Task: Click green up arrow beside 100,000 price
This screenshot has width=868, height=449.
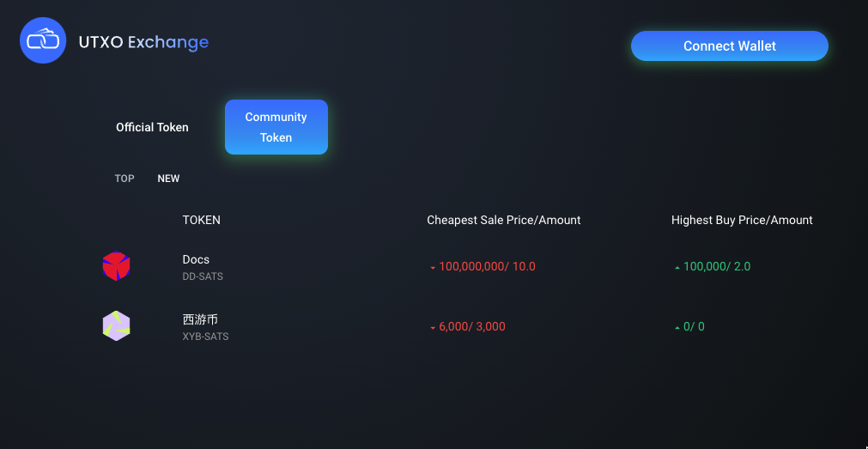Action: click(x=677, y=268)
